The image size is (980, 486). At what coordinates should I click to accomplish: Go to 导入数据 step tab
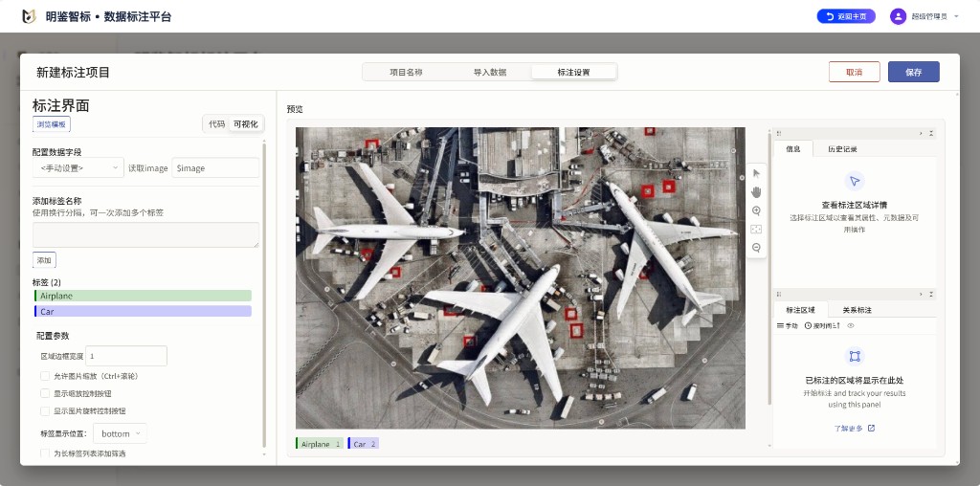pos(490,72)
